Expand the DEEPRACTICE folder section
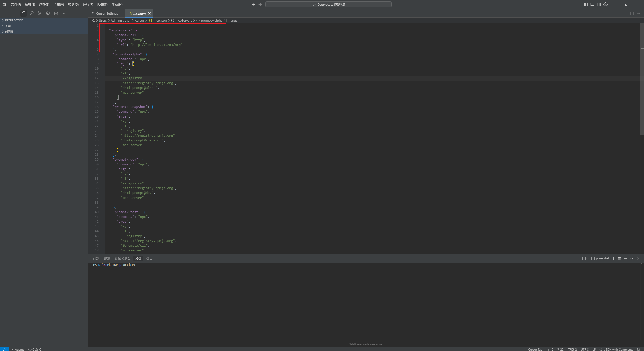The image size is (644, 351). tap(44, 20)
